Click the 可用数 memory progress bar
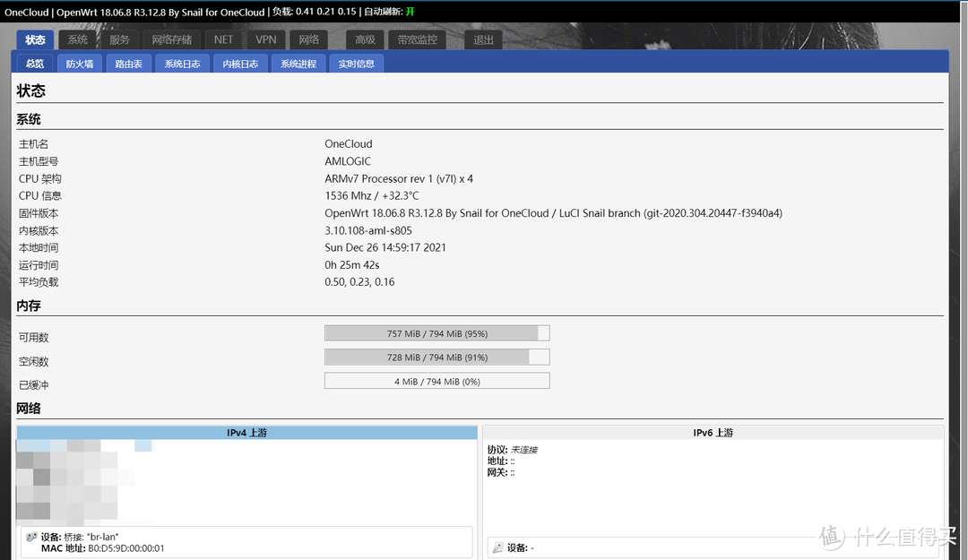 click(x=437, y=333)
